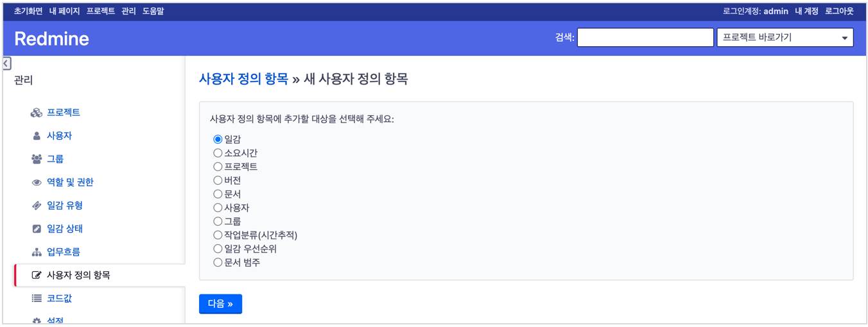868x327 pixels.
Task: Click the 사용자 person icon in sidebar
Action: tap(37, 136)
